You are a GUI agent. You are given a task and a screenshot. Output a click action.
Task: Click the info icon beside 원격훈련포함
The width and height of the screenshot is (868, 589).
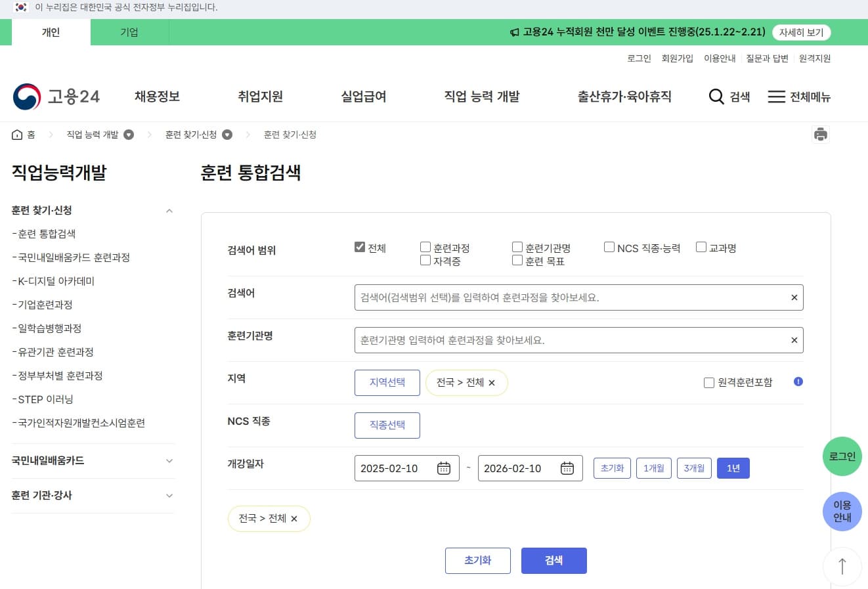pos(798,382)
